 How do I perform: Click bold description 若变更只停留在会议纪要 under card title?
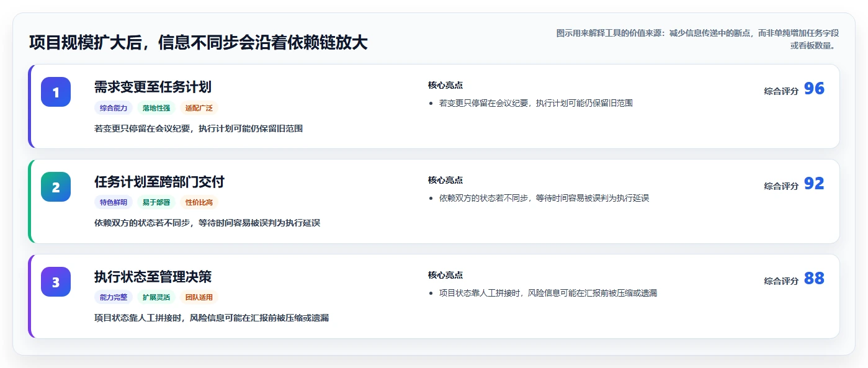click(x=199, y=128)
